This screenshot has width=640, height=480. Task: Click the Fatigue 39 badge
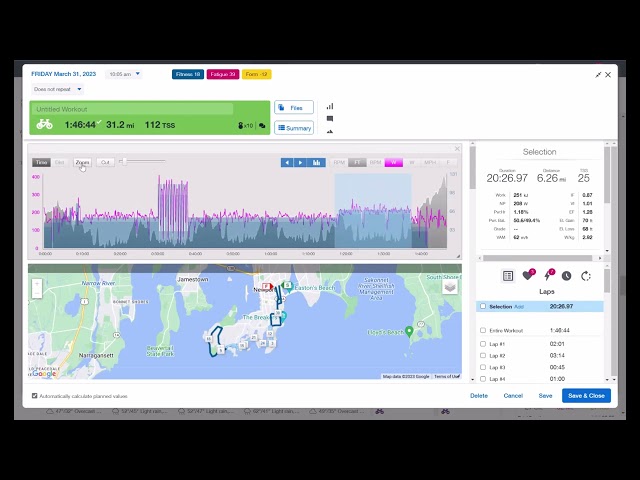[223, 74]
